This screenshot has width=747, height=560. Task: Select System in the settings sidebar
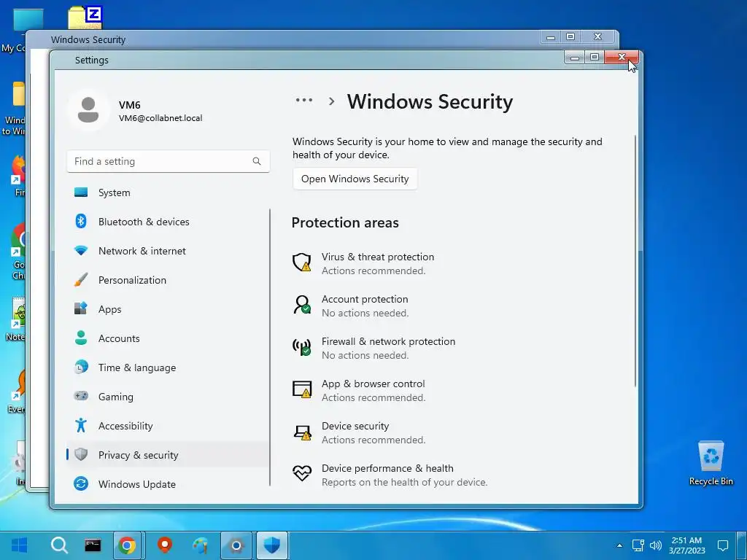coord(115,192)
